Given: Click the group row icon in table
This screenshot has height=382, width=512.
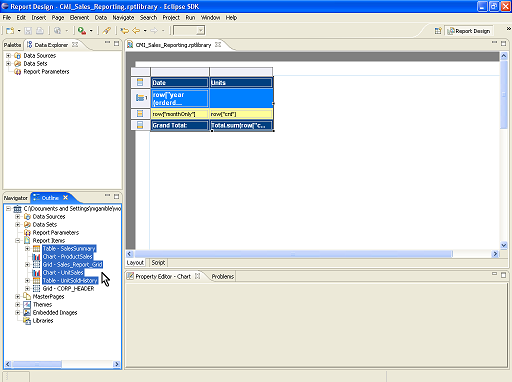Looking at the screenshot, I should coord(141,98).
